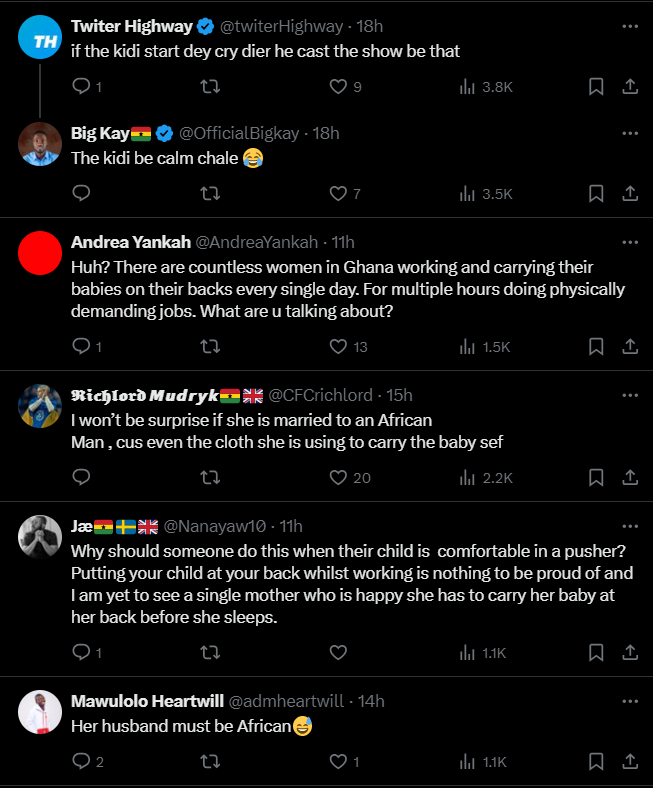This screenshot has height=788, width=653.
Task: Open more options on Twiter Highway's tweet
Action: coord(629,25)
